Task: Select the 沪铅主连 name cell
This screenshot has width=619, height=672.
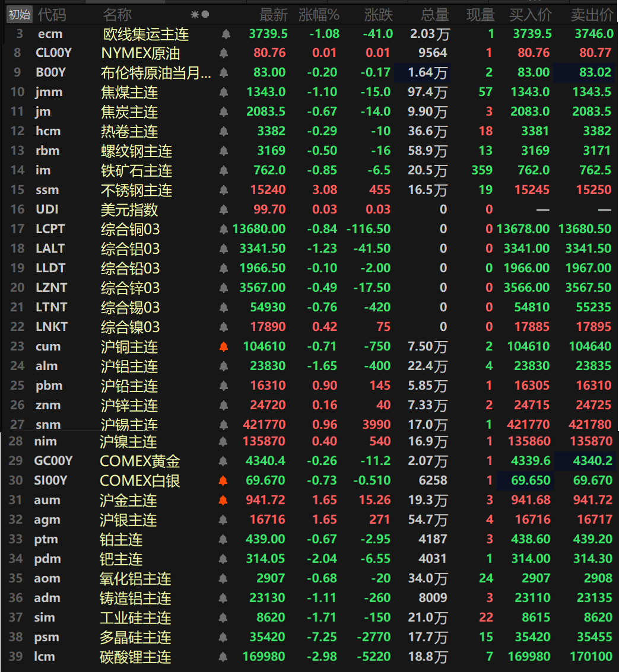Action: point(129,386)
